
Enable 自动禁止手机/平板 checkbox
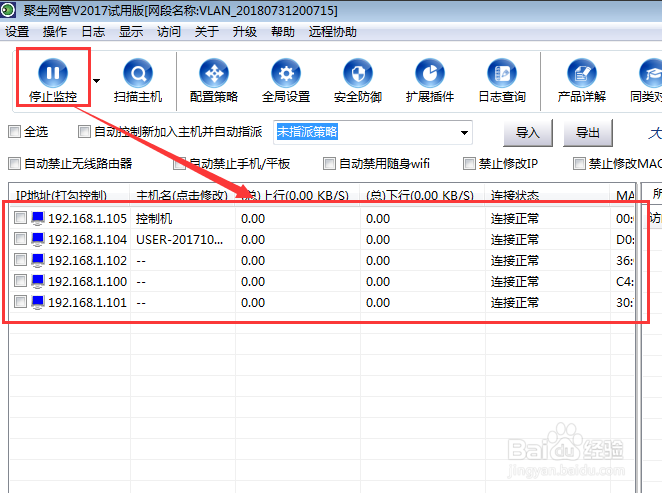[x=179, y=163]
